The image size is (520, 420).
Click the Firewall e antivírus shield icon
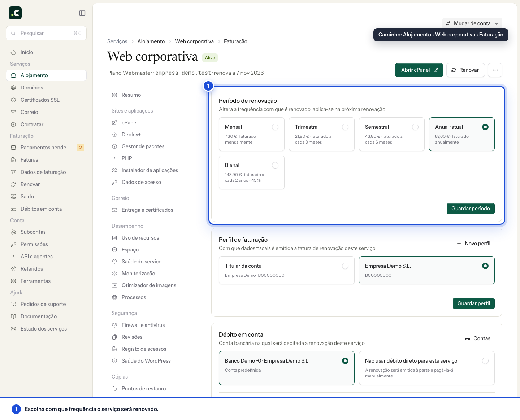coord(114,325)
